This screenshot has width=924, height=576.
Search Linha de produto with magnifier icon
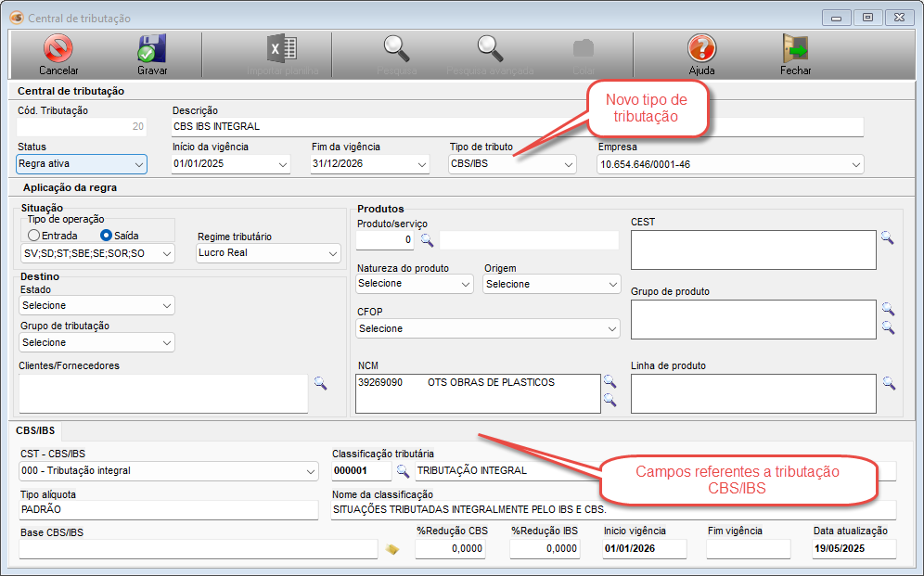pyautogui.click(x=887, y=382)
